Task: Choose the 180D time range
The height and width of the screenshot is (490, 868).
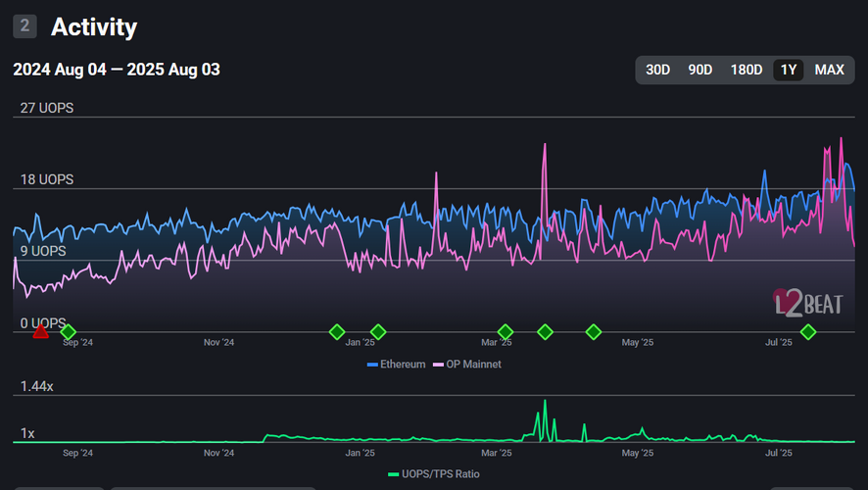Action: click(x=747, y=70)
